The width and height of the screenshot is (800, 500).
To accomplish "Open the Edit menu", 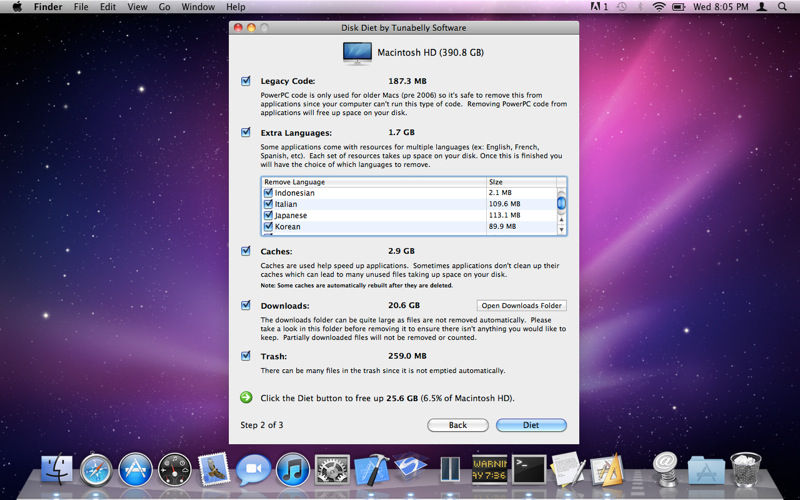I will coord(108,7).
